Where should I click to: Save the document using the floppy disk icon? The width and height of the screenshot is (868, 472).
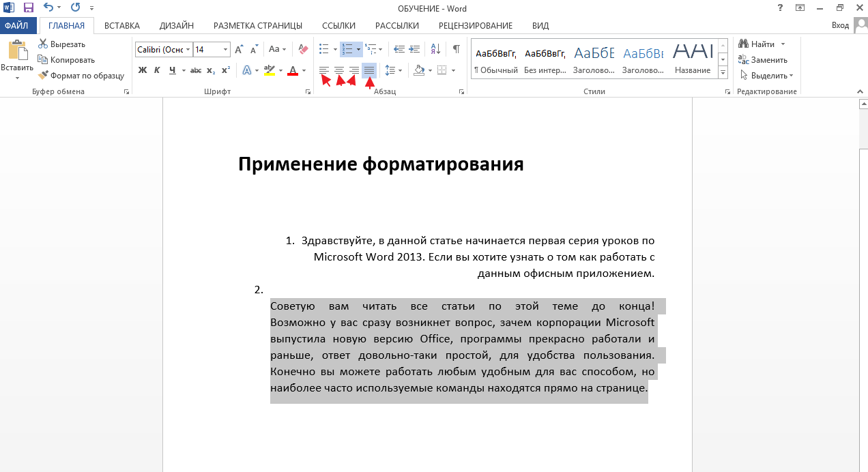pos(28,8)
